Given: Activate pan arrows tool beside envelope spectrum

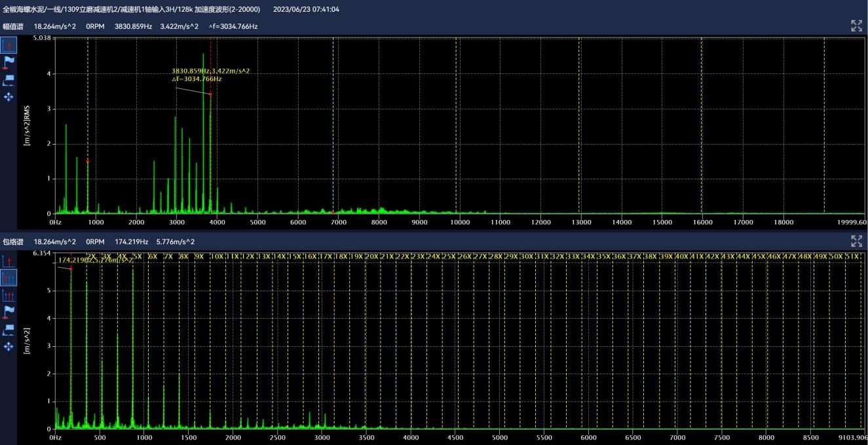Looking at the screenshot, I should click(9, 346).
